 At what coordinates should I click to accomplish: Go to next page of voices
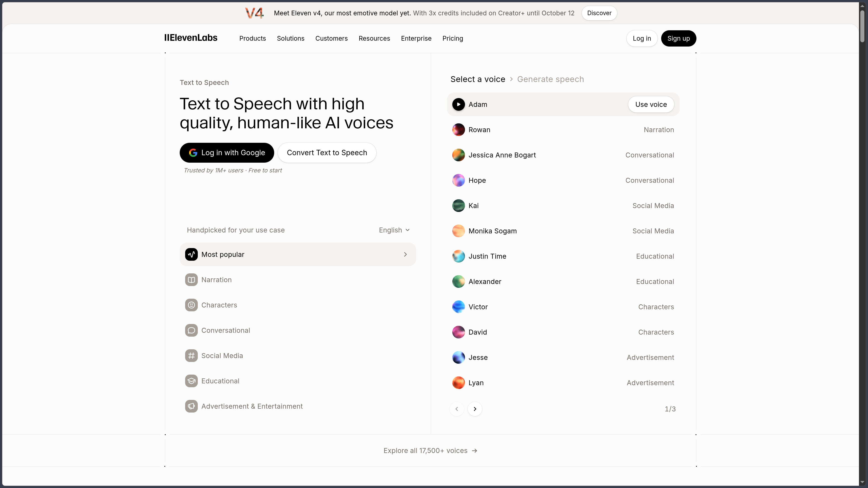(x=475, y=409)
